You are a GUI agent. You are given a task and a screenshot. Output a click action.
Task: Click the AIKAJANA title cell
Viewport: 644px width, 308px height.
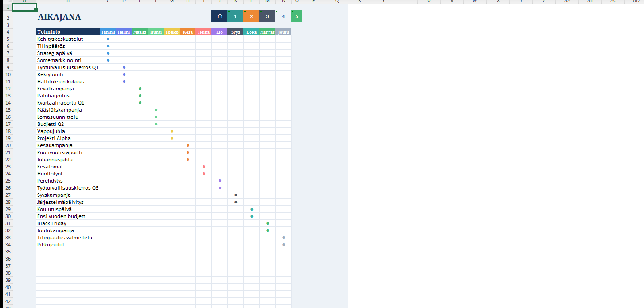(x=59, y=17)
